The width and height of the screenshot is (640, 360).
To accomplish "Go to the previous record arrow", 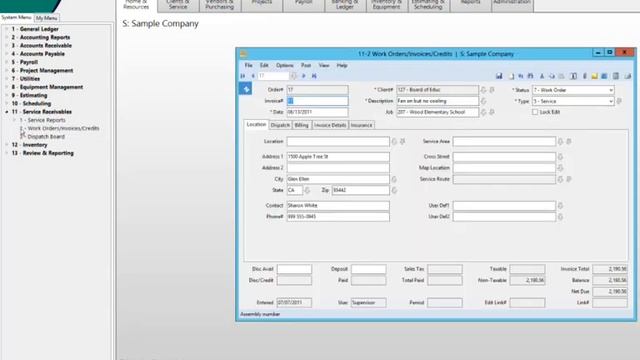I will coord(253,76).
